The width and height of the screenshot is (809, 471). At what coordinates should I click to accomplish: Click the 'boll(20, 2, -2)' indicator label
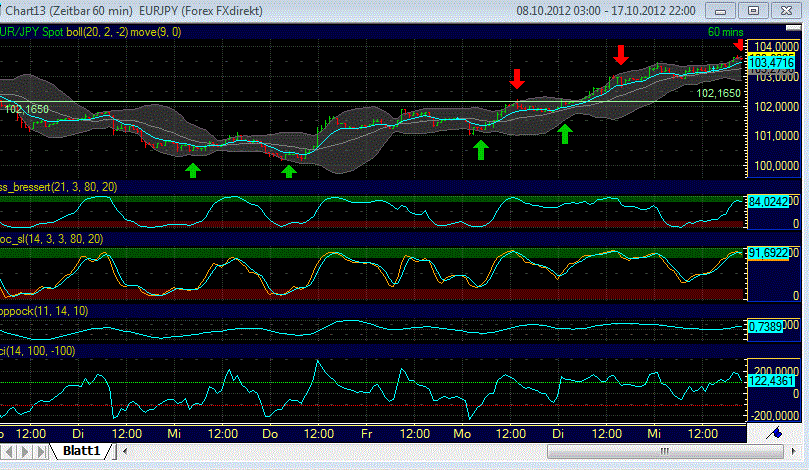96,32
